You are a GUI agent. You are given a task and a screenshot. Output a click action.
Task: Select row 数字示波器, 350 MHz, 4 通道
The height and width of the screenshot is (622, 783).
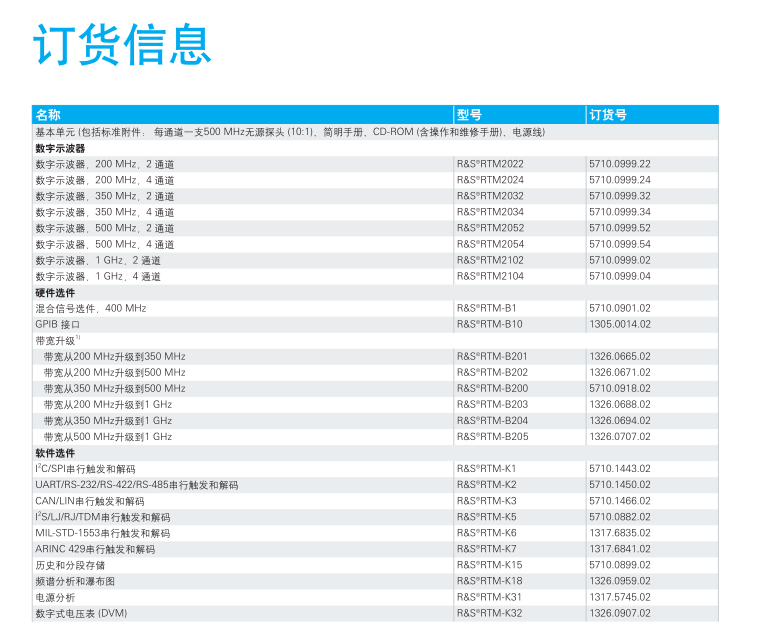coord(376,212)
